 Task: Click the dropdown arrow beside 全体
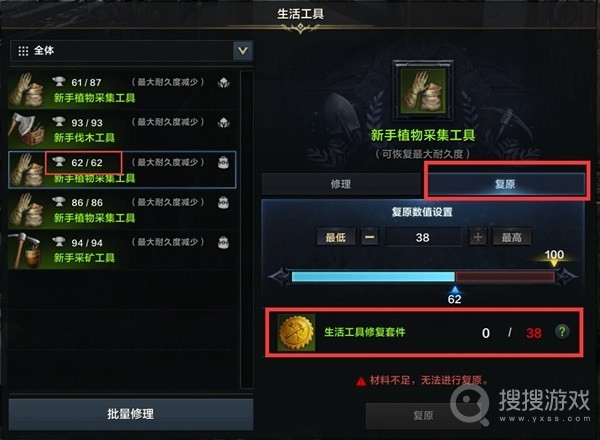click(x=243, y=51)
